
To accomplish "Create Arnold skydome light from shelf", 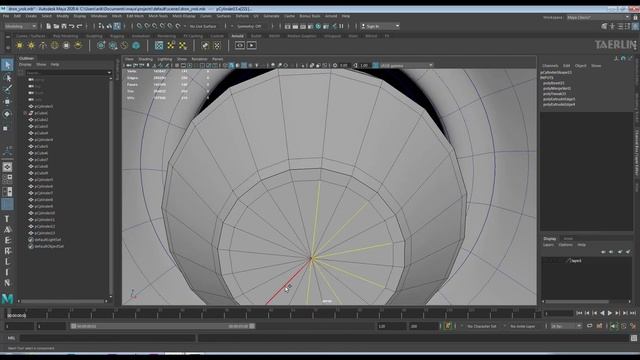I will click(x=54, y=45).
